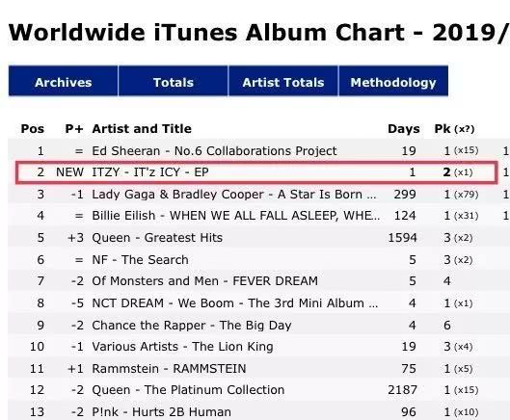Click Of Monsters and Men - FEVER DREAM
Image resolution: width=510 pixels, height=420 pixels.
click(x=205, y=281)
